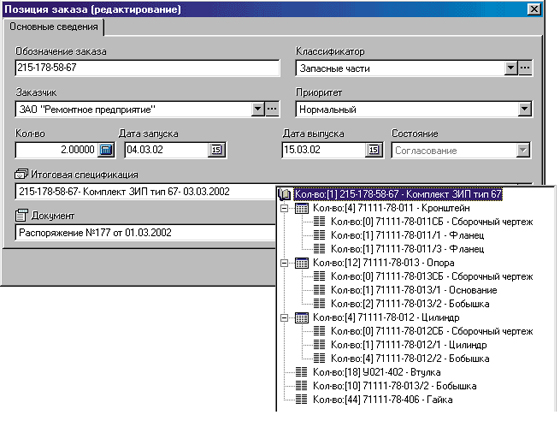This screenshot has width=560, height=421.
Task: Select row 71111-78-011СБ - Сборочный чертеж
Action: [x=432, y=222]
